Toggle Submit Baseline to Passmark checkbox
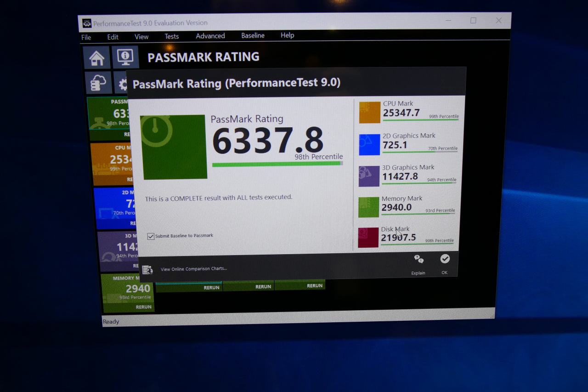Viewport: 588px width, 392px height. [x=151, y=236]
